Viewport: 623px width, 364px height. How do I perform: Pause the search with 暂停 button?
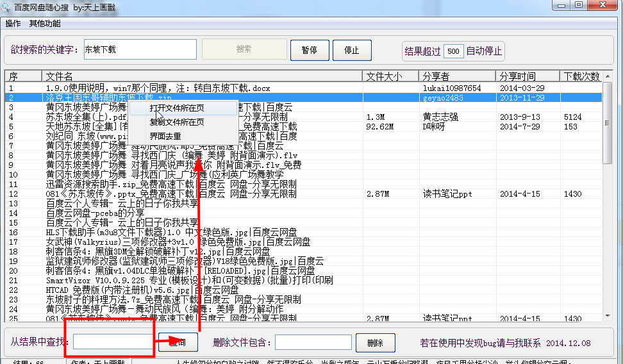(x=310, y=50)
